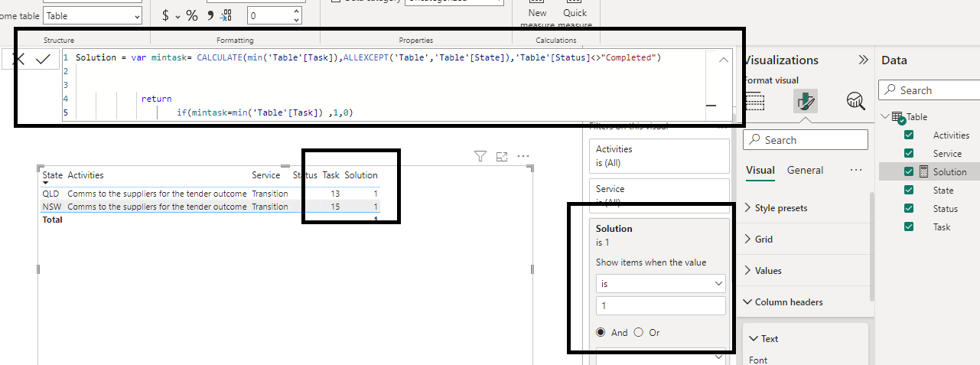
Task: Click the return keyword line in formula
Action: [157, 99]
